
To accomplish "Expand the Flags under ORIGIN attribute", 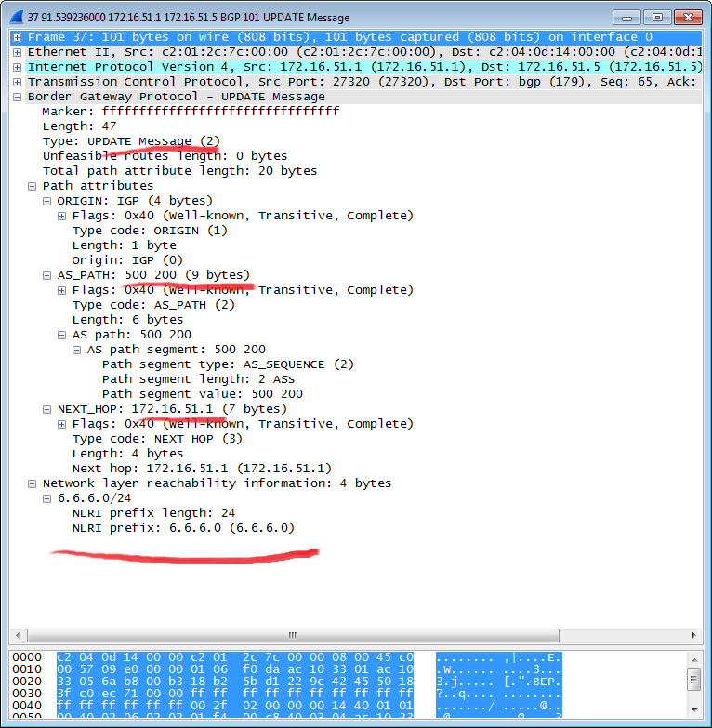I will tap(62, 216).
